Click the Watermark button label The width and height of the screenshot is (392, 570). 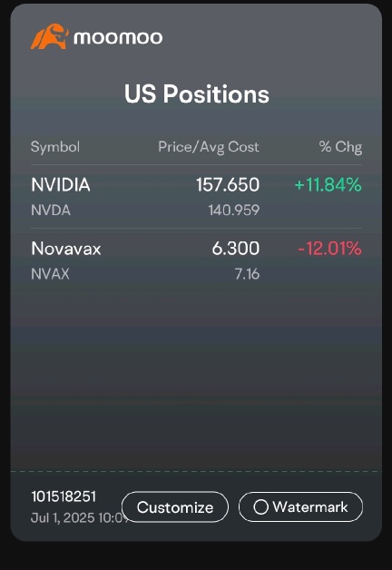[310, 506]
